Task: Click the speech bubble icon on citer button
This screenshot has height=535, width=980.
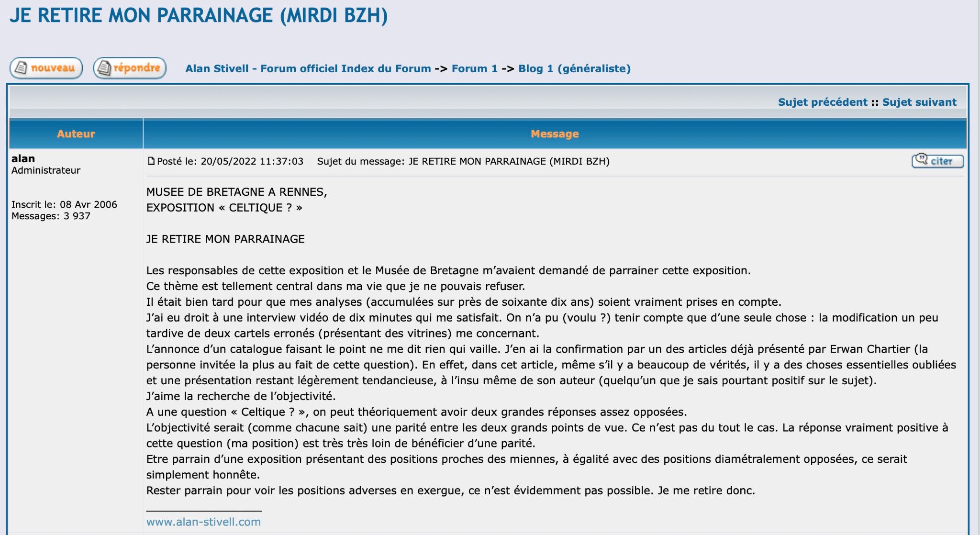Action: click(922, 159)
